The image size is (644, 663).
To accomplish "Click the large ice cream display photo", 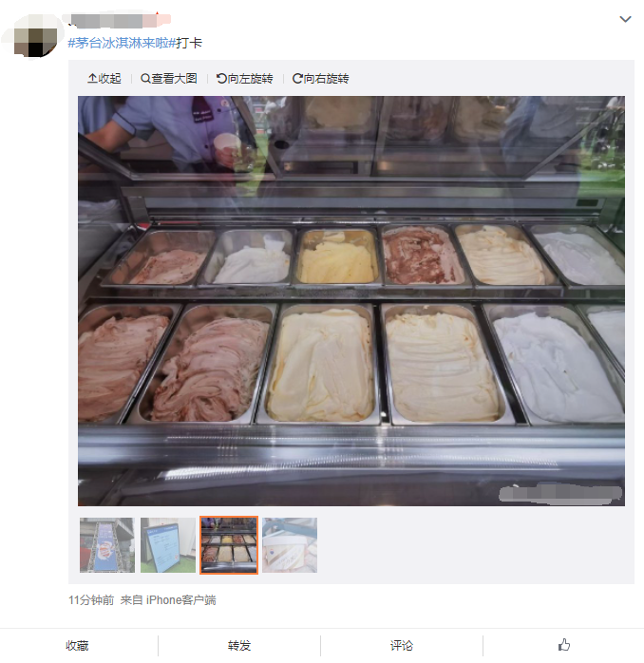I will tap(350, 301).
